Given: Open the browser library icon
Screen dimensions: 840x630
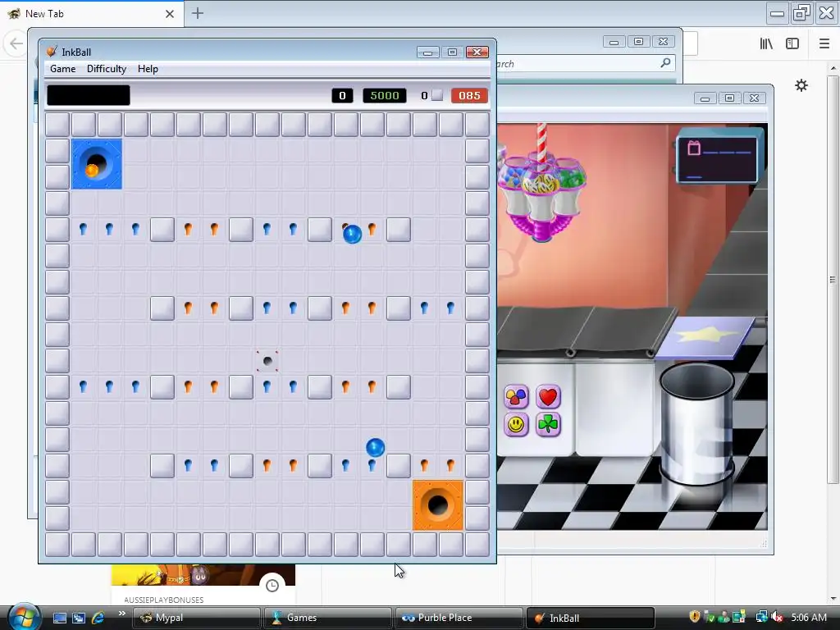Looking at the screenshot, I should 766,43.
